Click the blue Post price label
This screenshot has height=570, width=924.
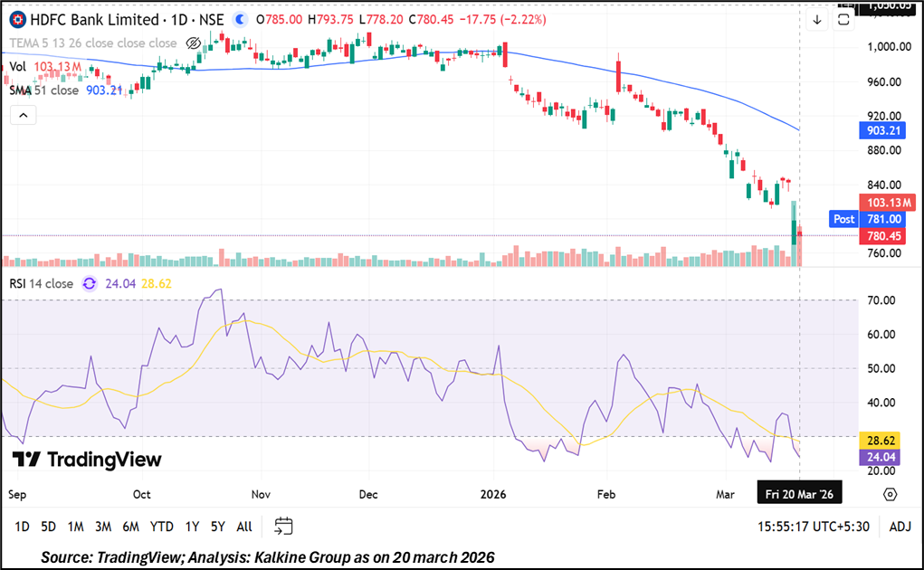pyautogui.click(x=843, y=219)
